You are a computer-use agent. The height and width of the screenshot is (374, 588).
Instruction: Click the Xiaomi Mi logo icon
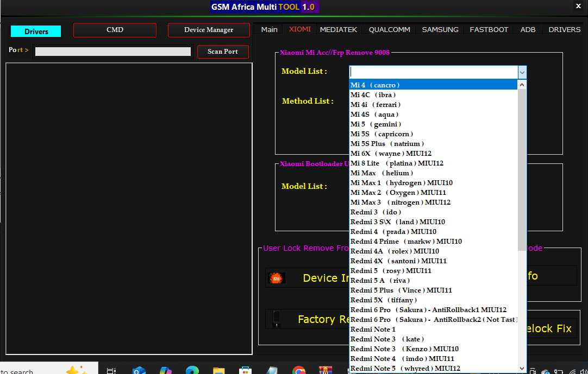(277, 278)
